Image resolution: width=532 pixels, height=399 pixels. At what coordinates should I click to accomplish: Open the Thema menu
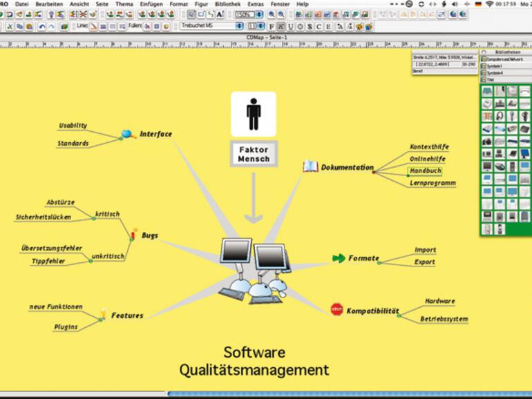coord(124,4)
